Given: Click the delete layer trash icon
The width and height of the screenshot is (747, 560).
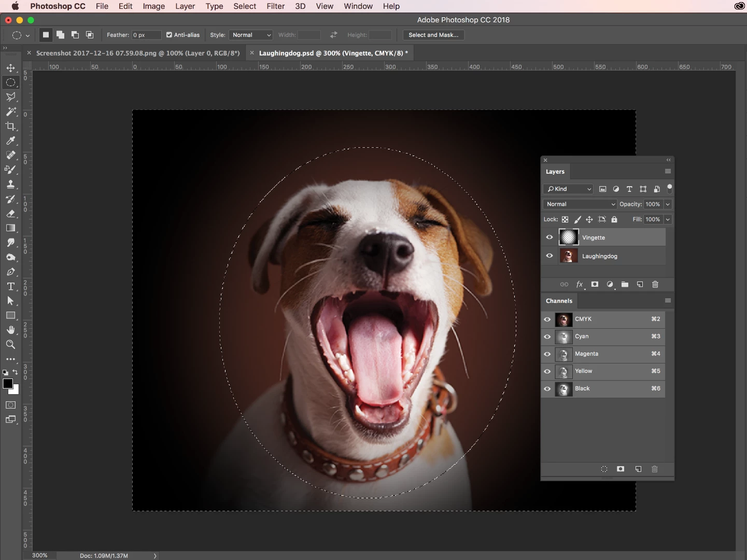Looking at the screenshot, I should coord(655,284).
